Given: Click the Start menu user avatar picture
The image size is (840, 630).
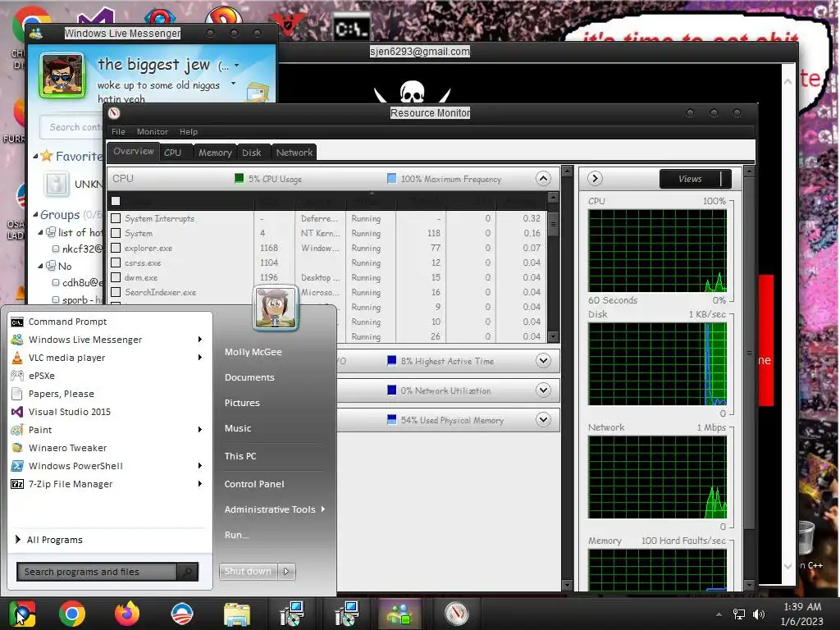Looking at the screenshot, I should coord(276,308).
